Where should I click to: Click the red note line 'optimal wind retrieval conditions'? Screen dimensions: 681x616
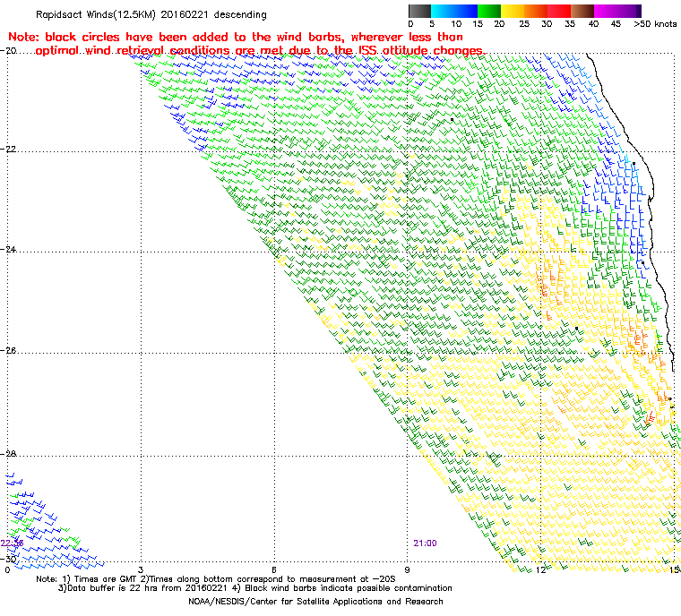260,51
